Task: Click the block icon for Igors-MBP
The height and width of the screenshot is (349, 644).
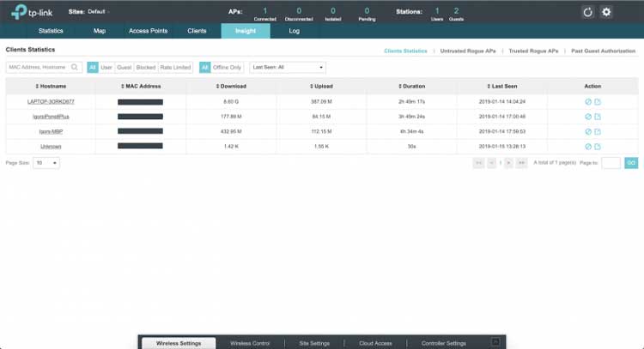Action: (588, 131)
